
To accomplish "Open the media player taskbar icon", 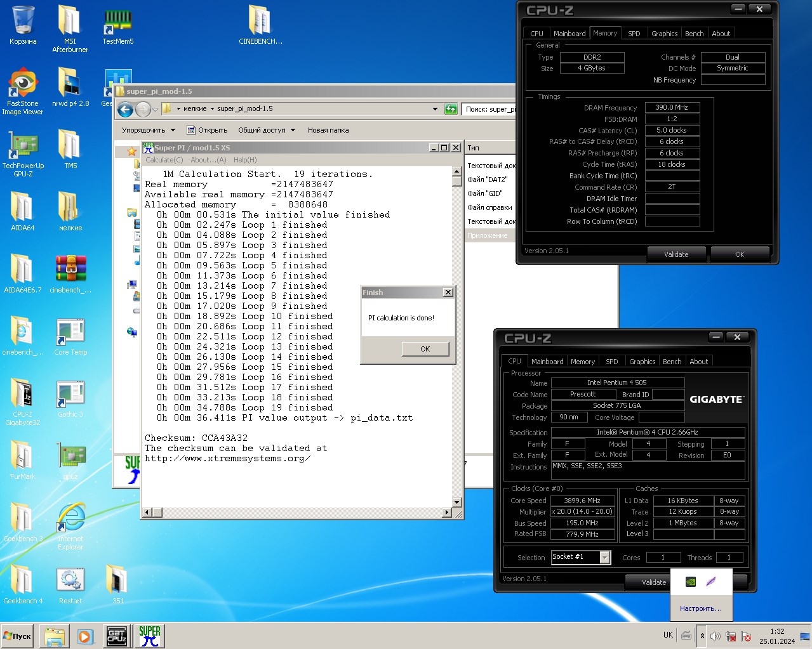I will tap(85, 636).
